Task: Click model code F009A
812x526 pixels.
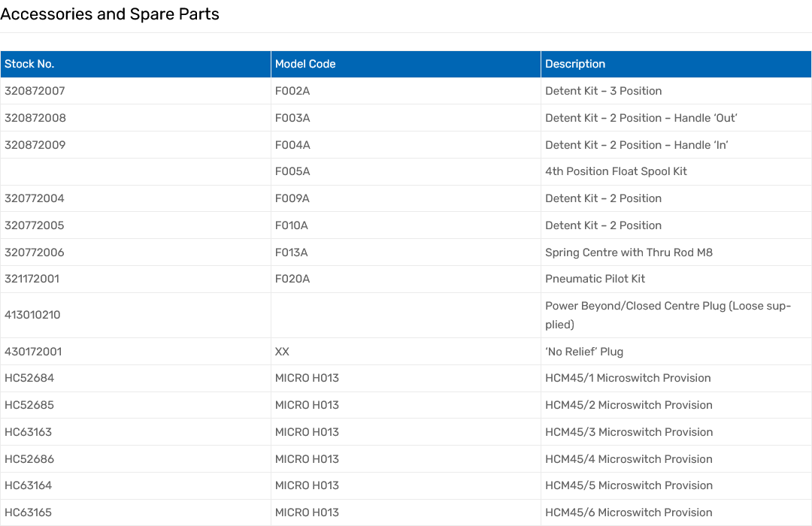Action: click(292, 198)
